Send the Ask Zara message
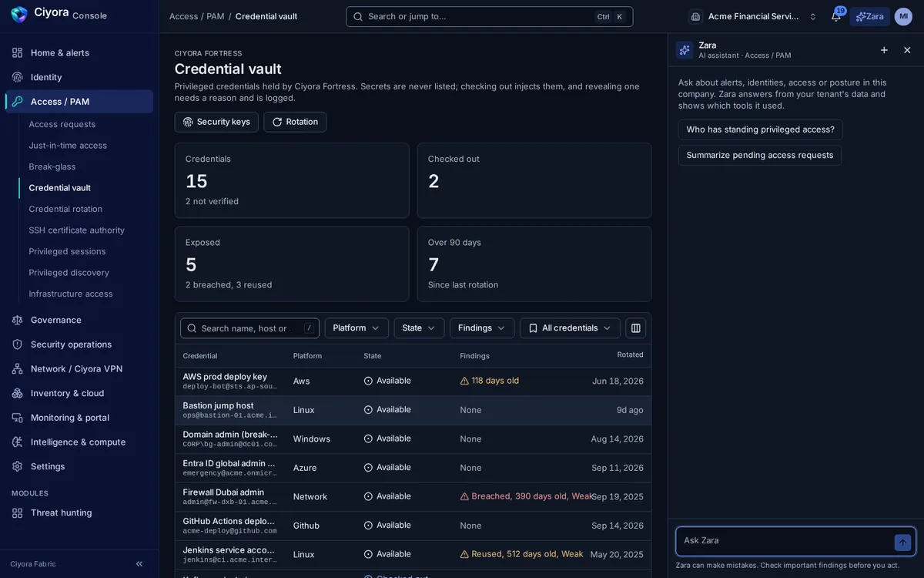Screen dimensions: 924x578 (902, 543)
